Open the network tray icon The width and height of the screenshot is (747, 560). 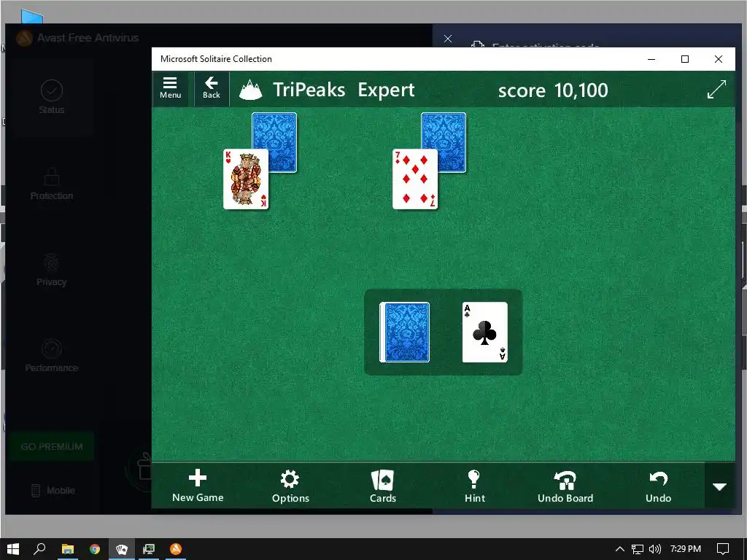(x=638, y=549)
